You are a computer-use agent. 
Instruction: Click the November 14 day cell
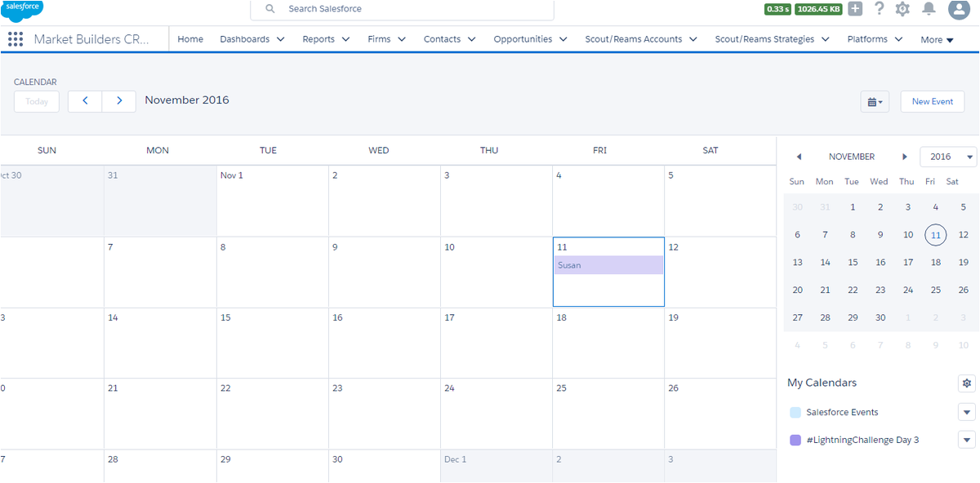(160, 343)
